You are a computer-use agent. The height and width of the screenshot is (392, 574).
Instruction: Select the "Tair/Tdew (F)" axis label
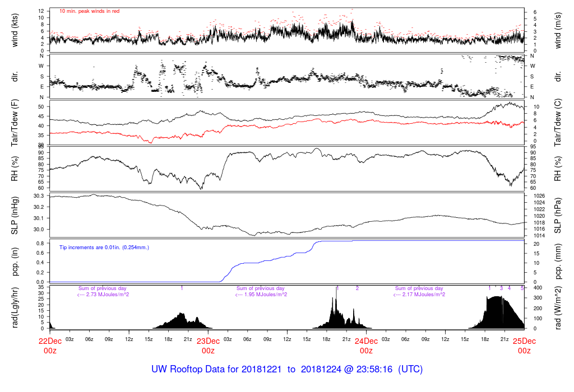point(15,123)
